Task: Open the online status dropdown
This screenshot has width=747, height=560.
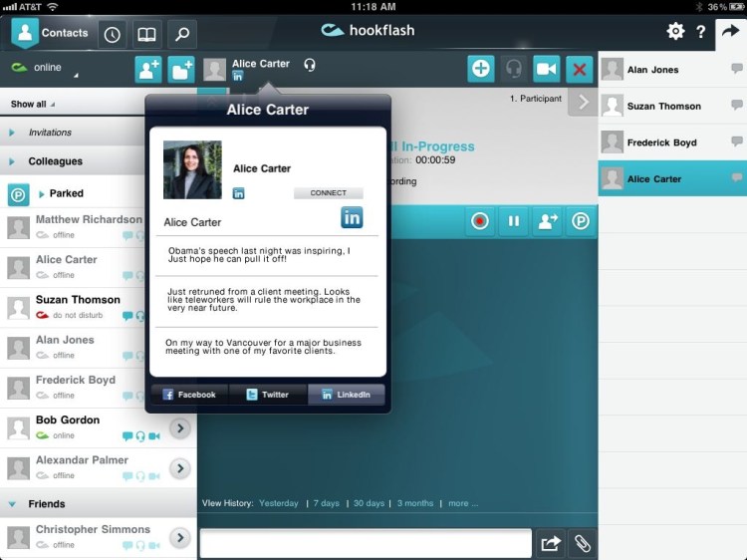Action: tap(45, 68)
